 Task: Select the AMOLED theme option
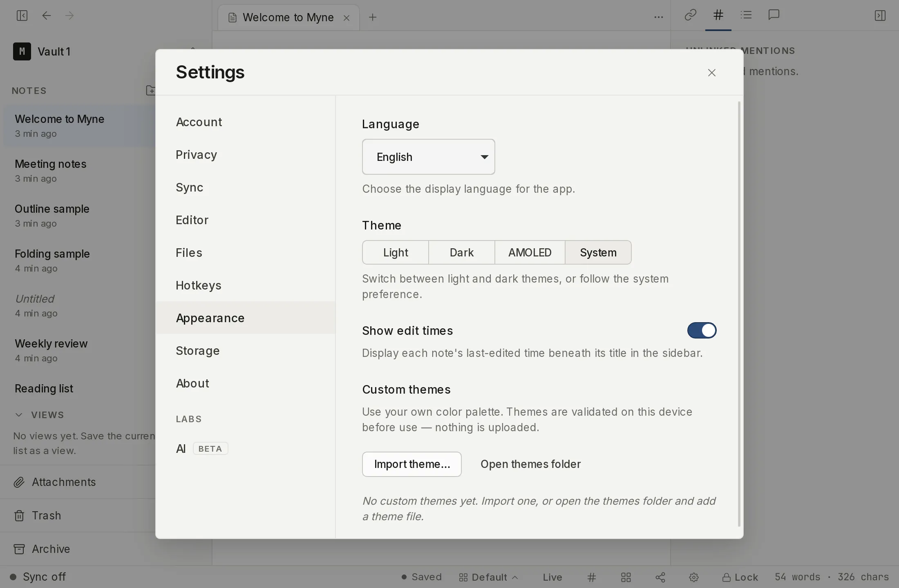coord(530,252)
